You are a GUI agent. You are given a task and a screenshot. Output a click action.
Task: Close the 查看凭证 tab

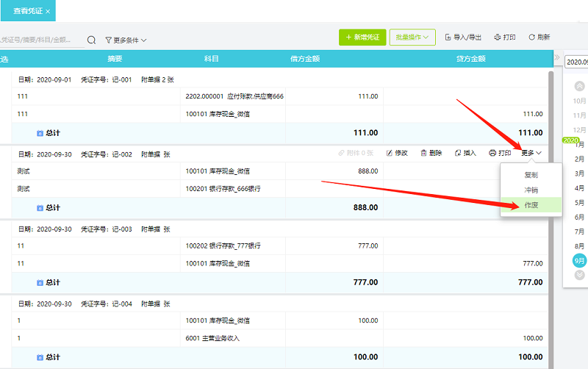pyautogui.click(x=48, y=12)
